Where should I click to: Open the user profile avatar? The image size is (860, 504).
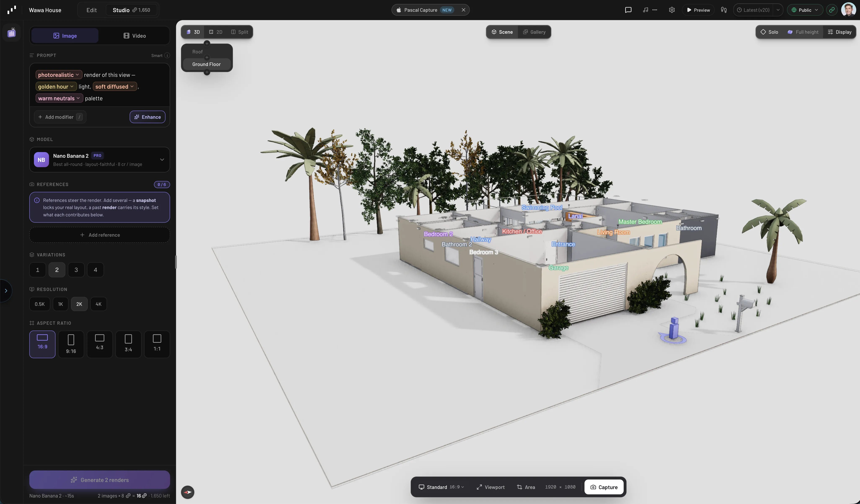coord(848,10)
